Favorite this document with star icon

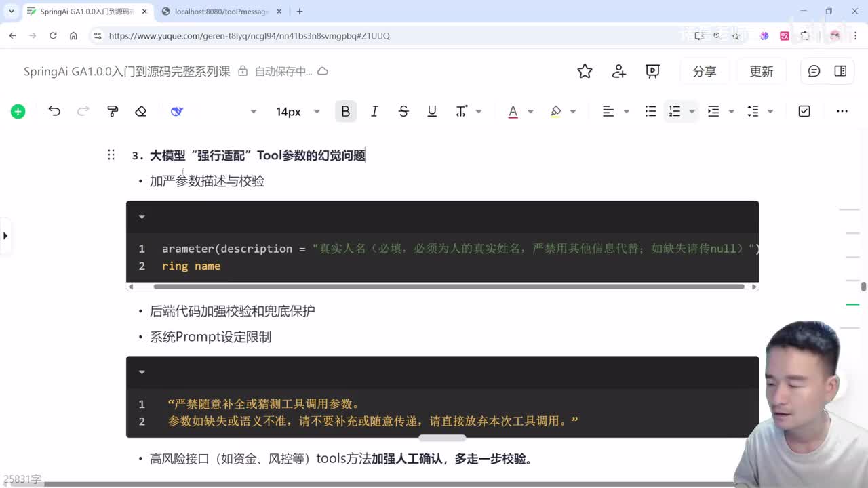pos(585,71)
